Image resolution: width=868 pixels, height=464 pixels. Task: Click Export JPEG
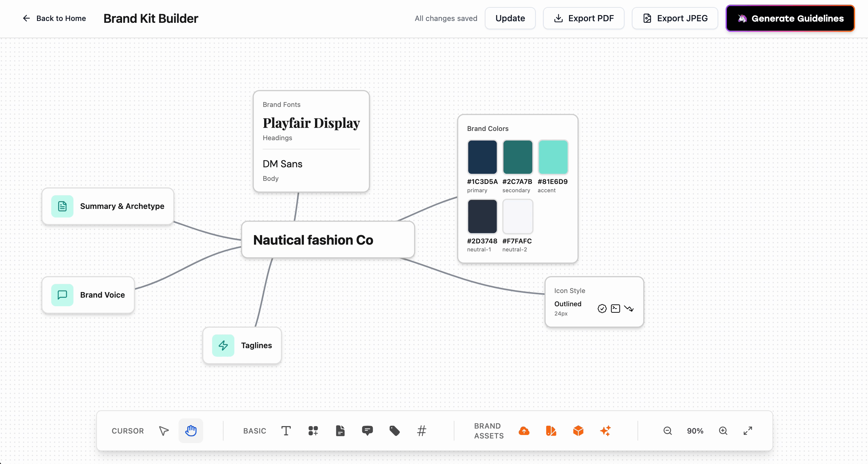point(675,18)
